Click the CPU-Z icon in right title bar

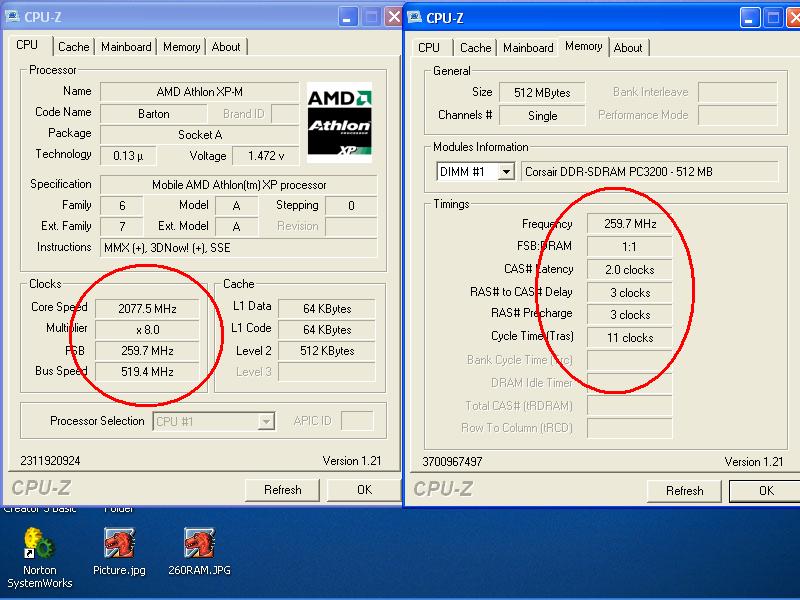tap(414, 17)
